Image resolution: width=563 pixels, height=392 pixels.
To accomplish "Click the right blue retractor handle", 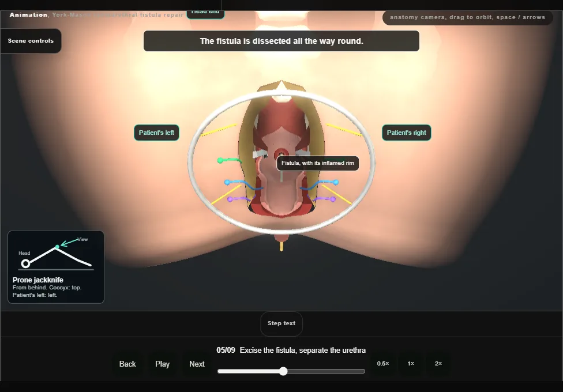I will 336,182.
